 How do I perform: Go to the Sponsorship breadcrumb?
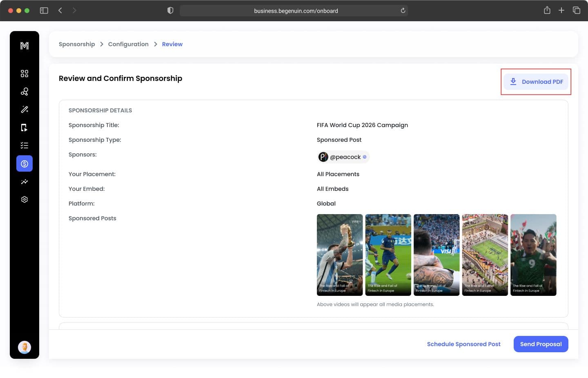(x=77, y=44)
